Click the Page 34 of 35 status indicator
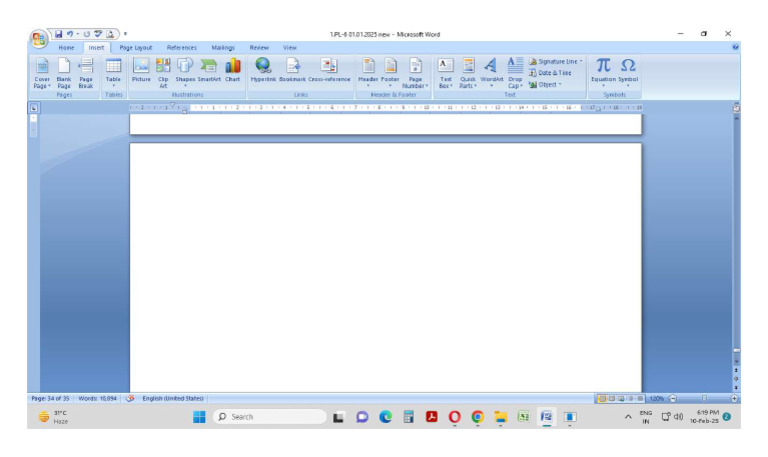This screenshot has height=457, width=768. pyautogui.click(x=50, y=398)
